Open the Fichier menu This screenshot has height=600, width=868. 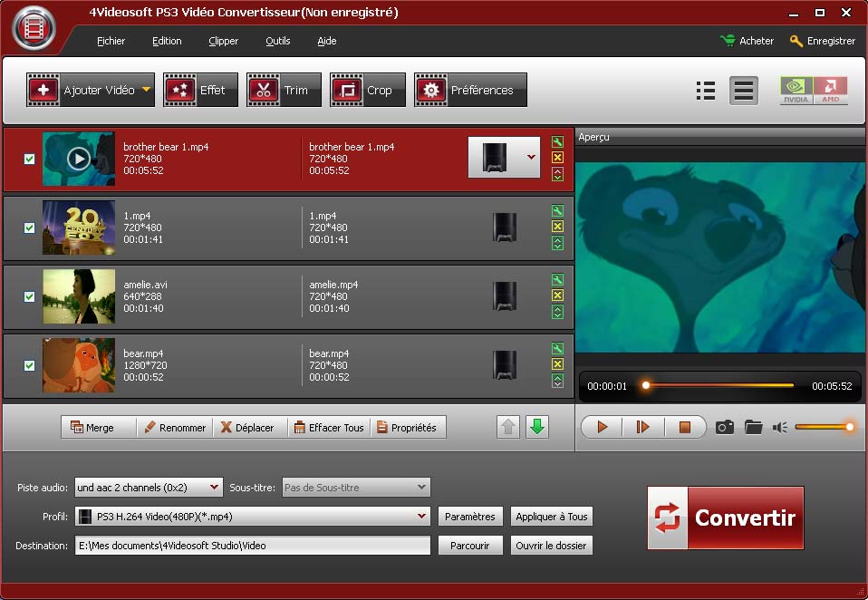[x=111, y=41]
